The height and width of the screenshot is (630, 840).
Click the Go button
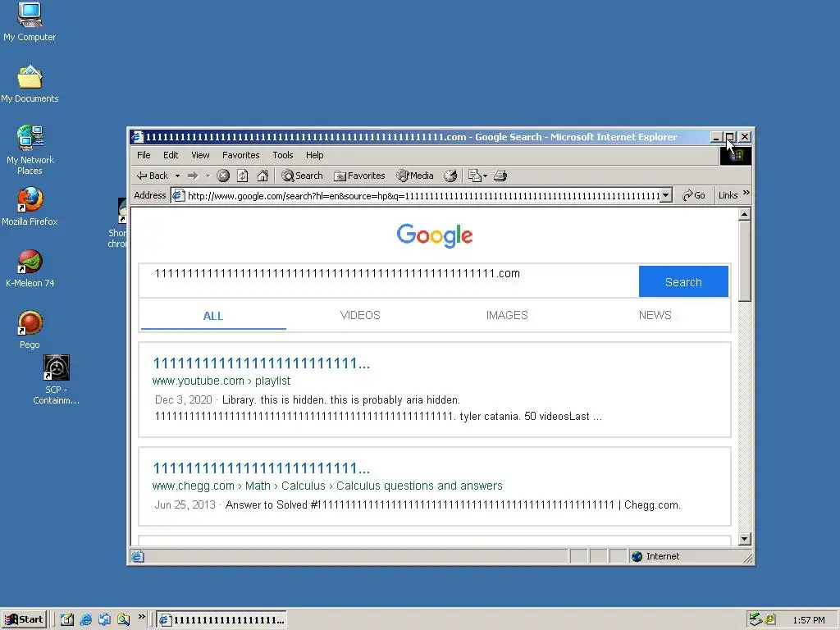(694, 195)
